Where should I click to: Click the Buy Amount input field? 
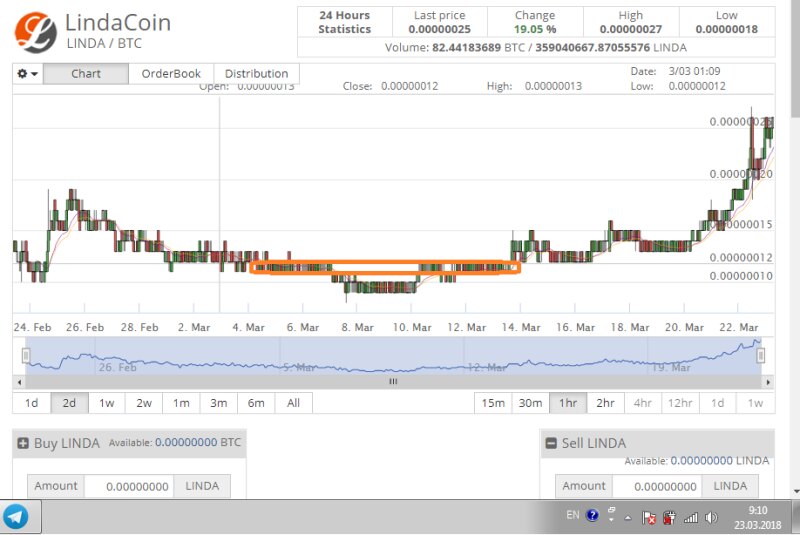point(128,486)
